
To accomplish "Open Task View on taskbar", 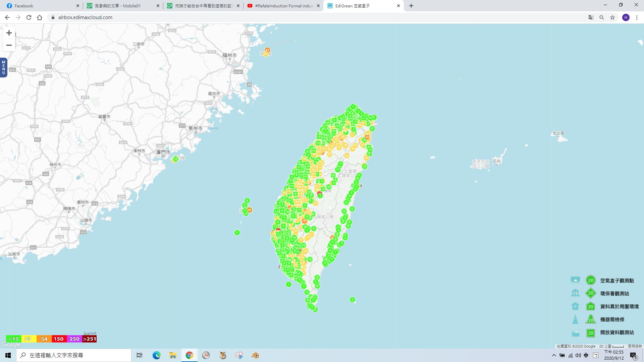I will pyautogui.click(x=140, y=355).
